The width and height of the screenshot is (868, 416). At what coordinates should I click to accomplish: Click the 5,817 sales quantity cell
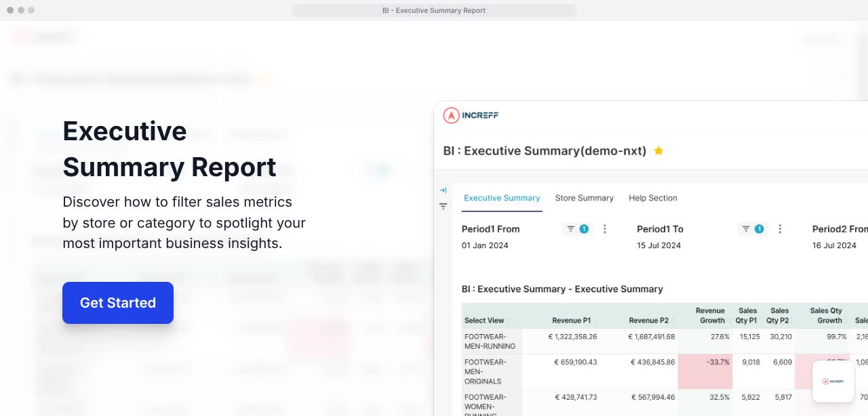pyautogui.click(x=783, y=397)
